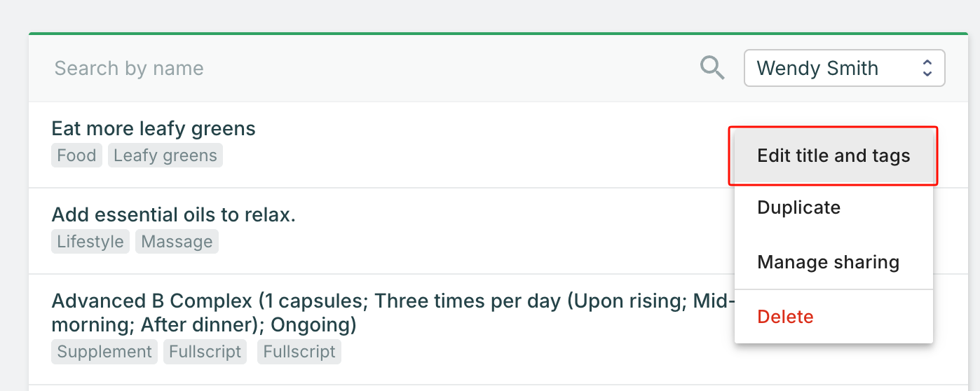Choose Duplicate from the context menu
Image resolution: width=980 pixels, height=391 pixels.
798,207
